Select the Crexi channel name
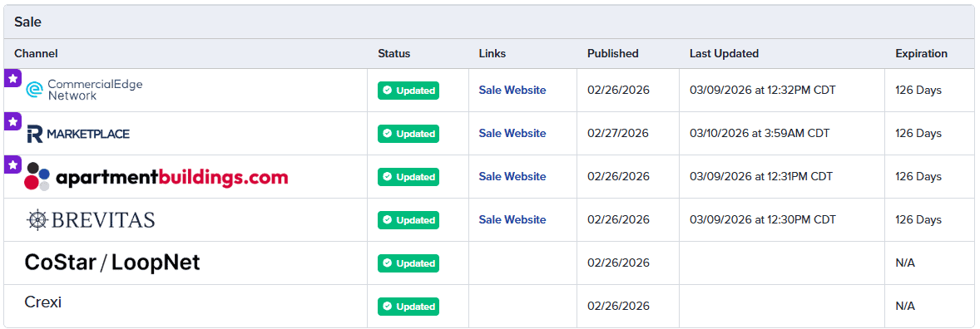 pyautogui.click(x=43, y=302)
